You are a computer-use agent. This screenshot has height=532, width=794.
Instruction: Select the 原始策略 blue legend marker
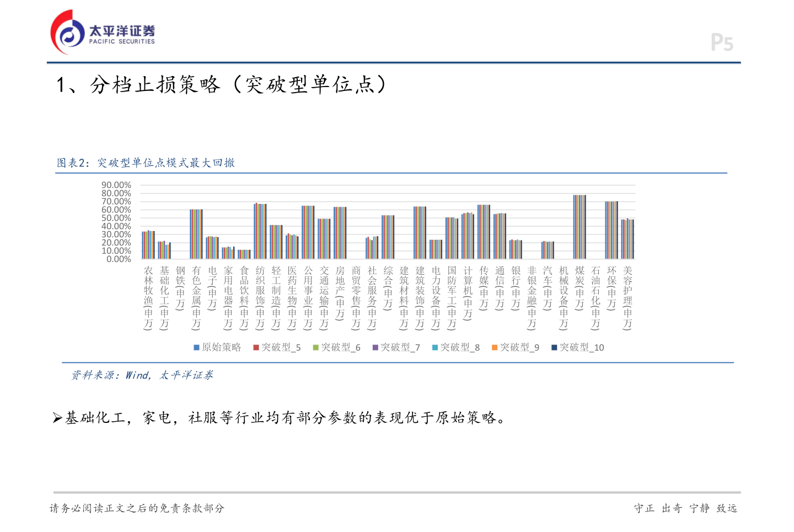196,347
